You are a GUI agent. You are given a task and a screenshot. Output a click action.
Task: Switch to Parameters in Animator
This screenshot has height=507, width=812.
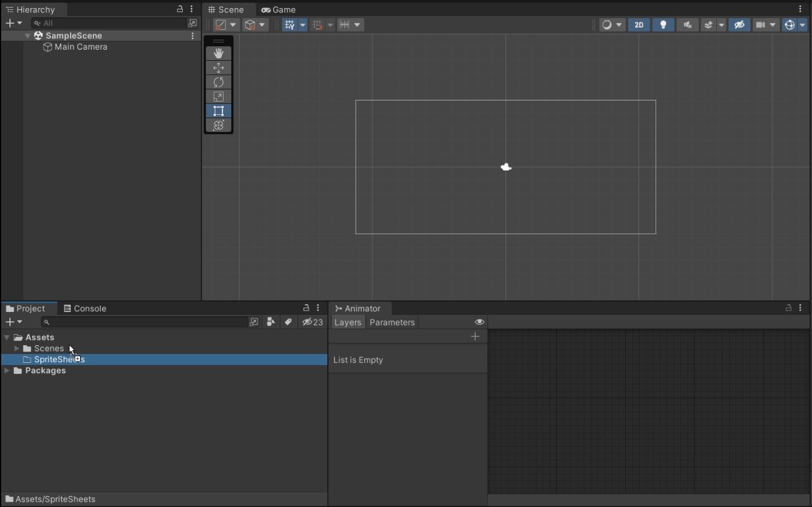pyautogui.click(x=392, y=322)
